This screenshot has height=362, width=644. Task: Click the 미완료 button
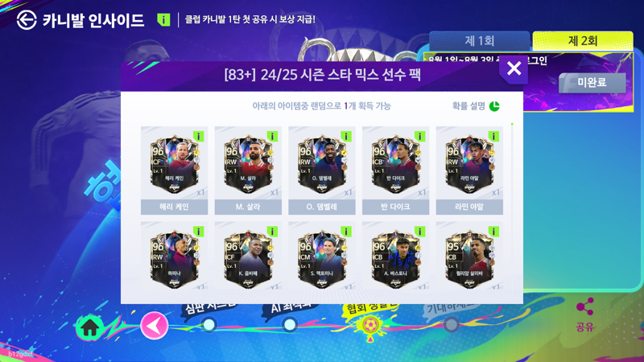click(x=592, y=83)
